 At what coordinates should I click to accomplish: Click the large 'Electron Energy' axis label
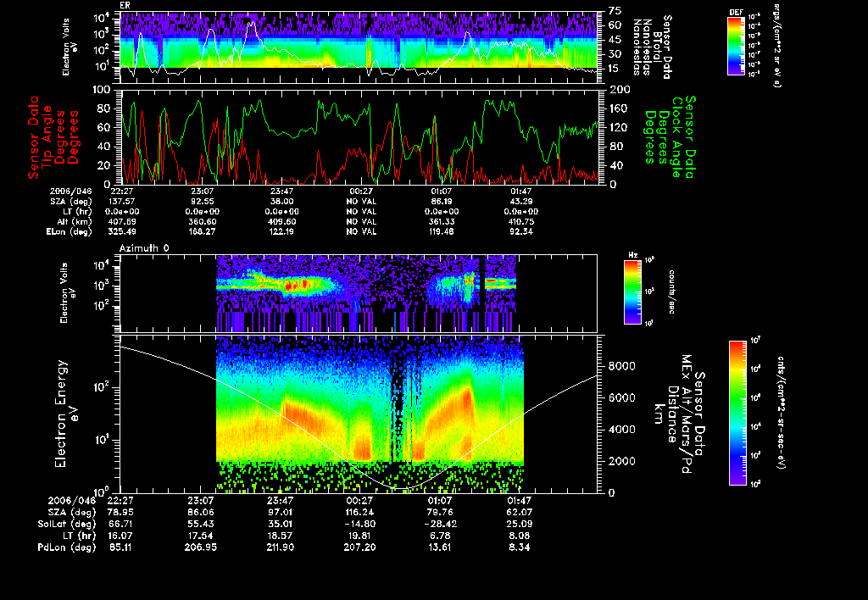coord(61,414)
